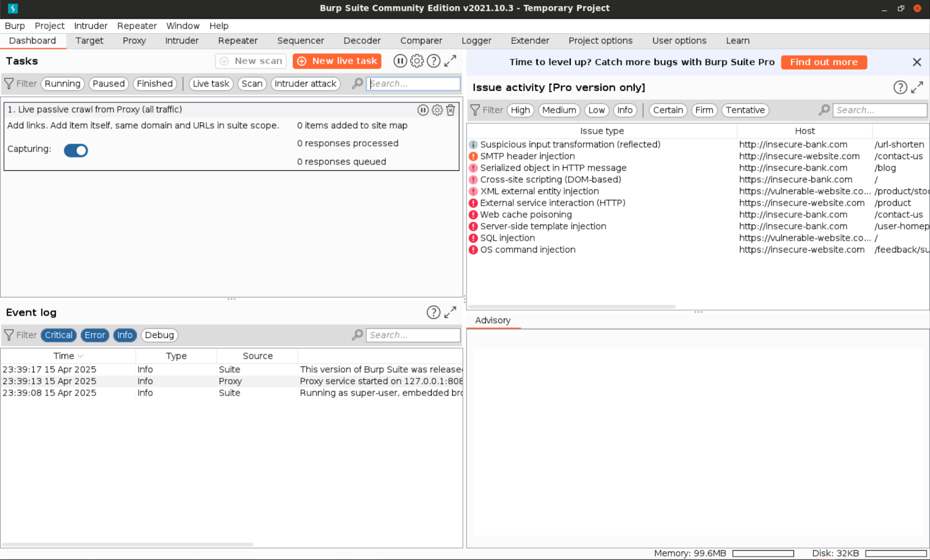Toggle the Live task filter
930x560 pixels.
click(x=211, y=84)
